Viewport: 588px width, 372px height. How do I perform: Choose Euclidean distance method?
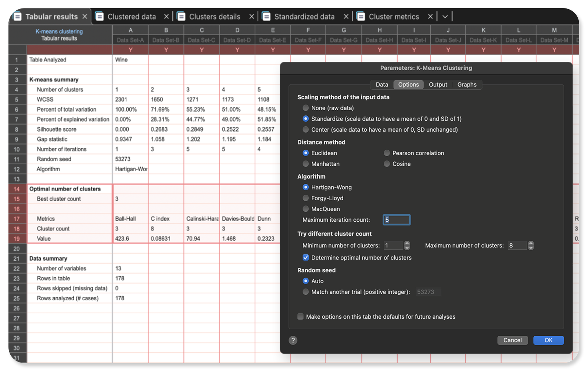(306, 153)
